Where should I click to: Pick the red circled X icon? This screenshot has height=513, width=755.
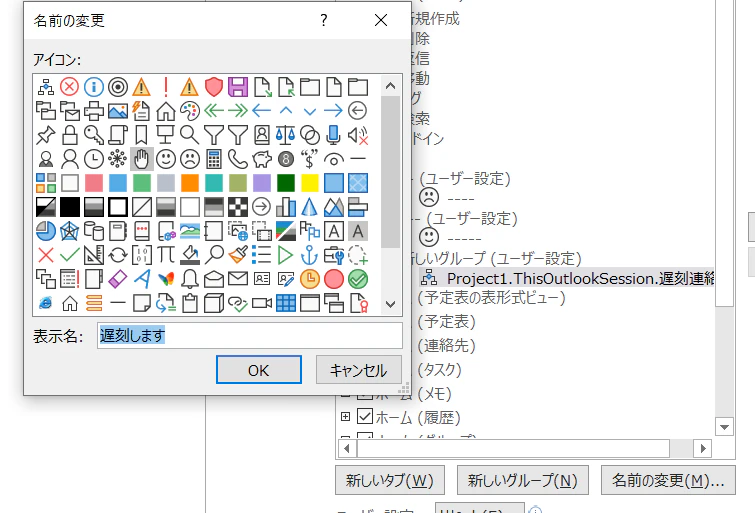pyautogui.click(x=69, y=87)
